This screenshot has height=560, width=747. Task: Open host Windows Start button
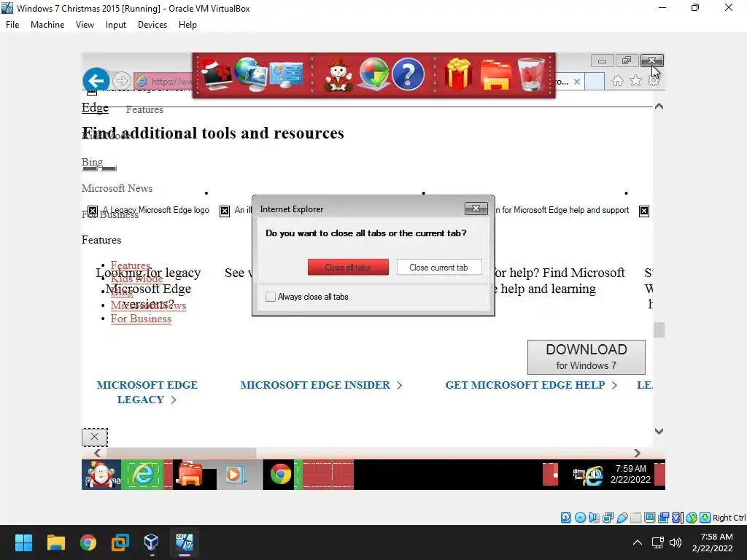click(x=23, y=542)
